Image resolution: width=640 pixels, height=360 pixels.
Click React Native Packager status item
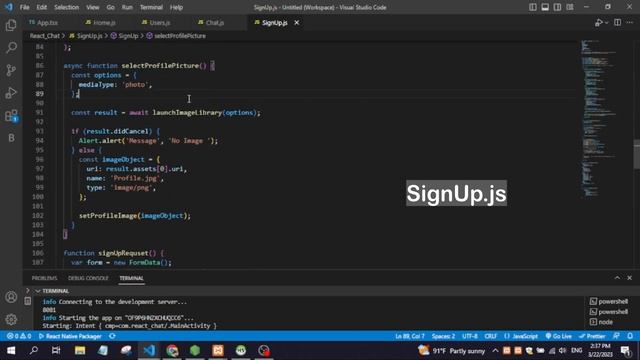70,336
